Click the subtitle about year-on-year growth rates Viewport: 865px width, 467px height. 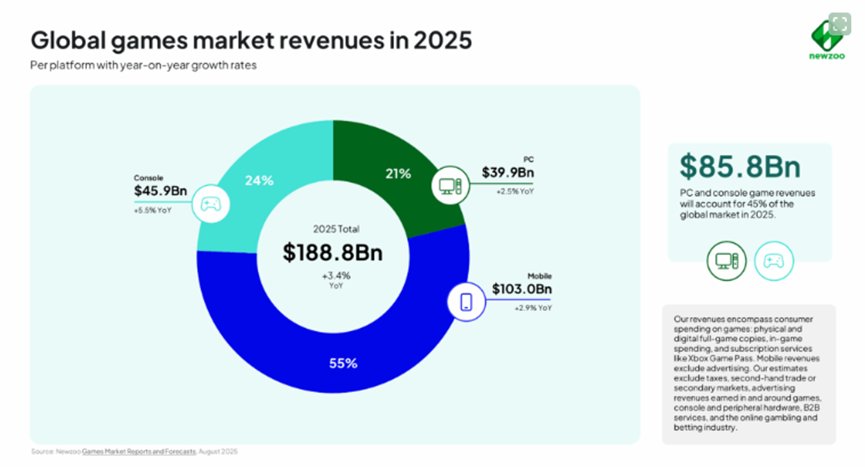[145, 65]
